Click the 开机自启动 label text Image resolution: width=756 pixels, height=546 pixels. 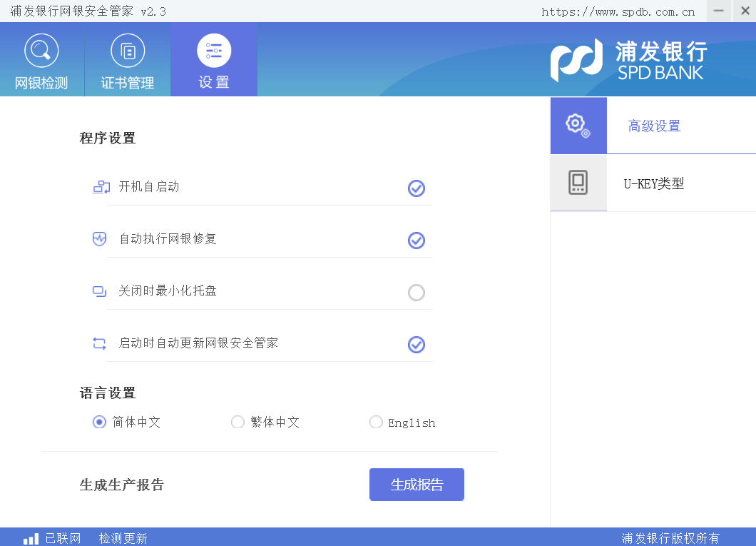149,187
